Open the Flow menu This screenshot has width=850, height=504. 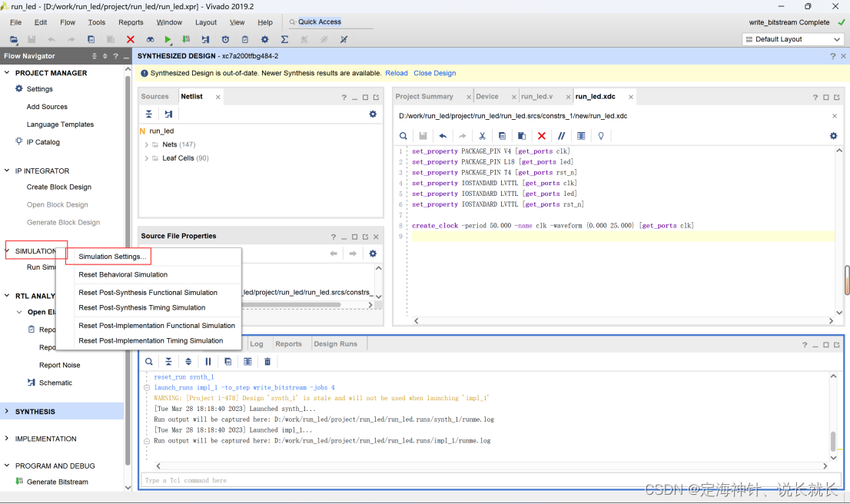68,22
